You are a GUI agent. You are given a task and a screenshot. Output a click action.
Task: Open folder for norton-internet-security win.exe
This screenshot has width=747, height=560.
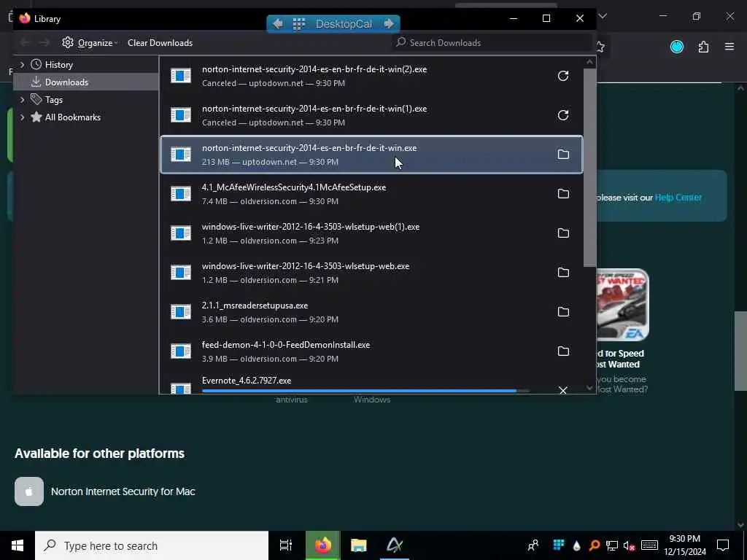pos(563,155)
